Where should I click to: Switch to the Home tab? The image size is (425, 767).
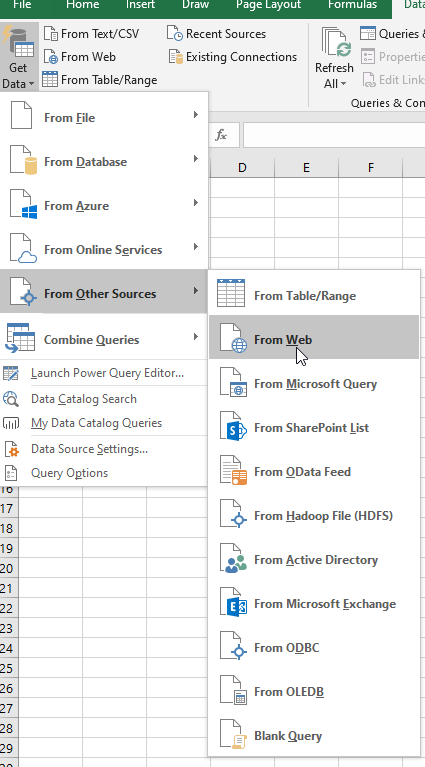[81, 5]
